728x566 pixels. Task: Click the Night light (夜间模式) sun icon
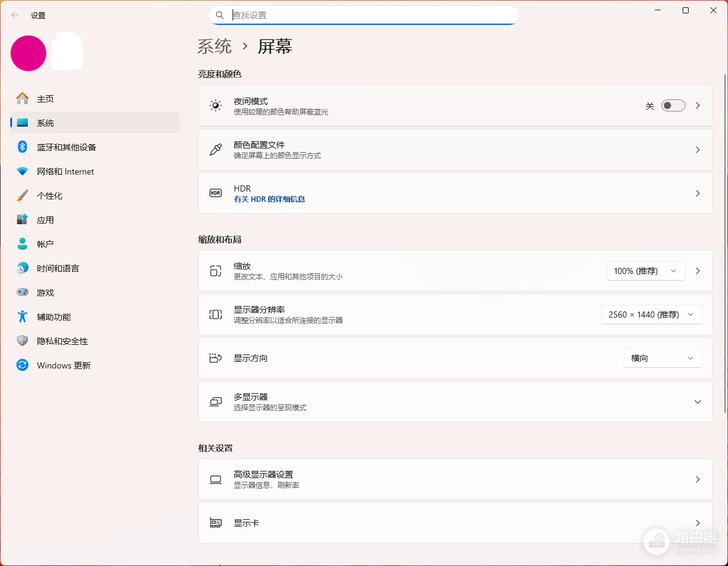click(x=216, y=105)
